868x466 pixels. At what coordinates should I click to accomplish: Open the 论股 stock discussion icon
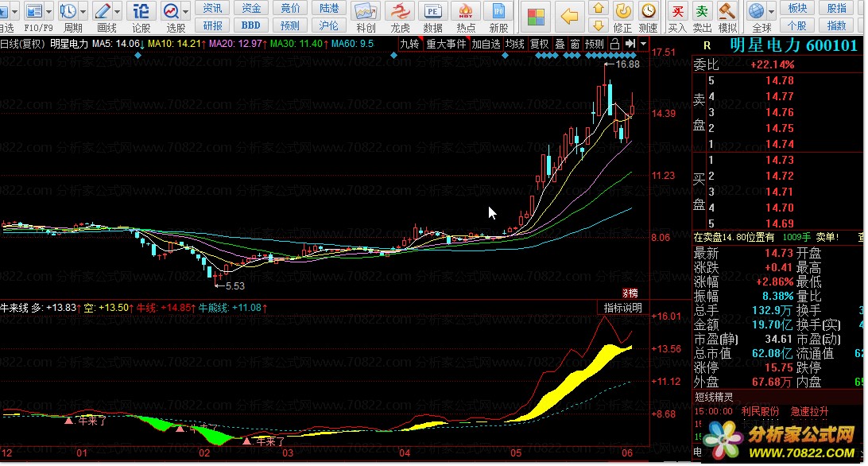coord(141,10)
